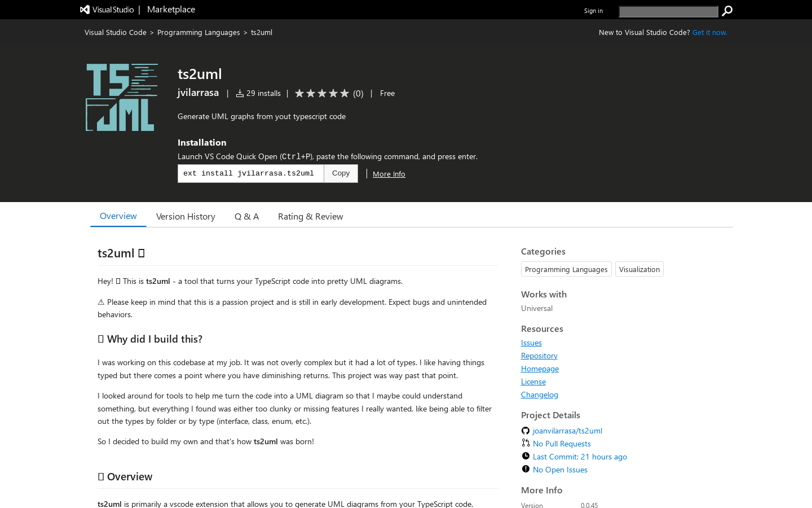Switch to the Version History tab
Viewport: 812px width, 508px height.
click(x=186, y=217)
